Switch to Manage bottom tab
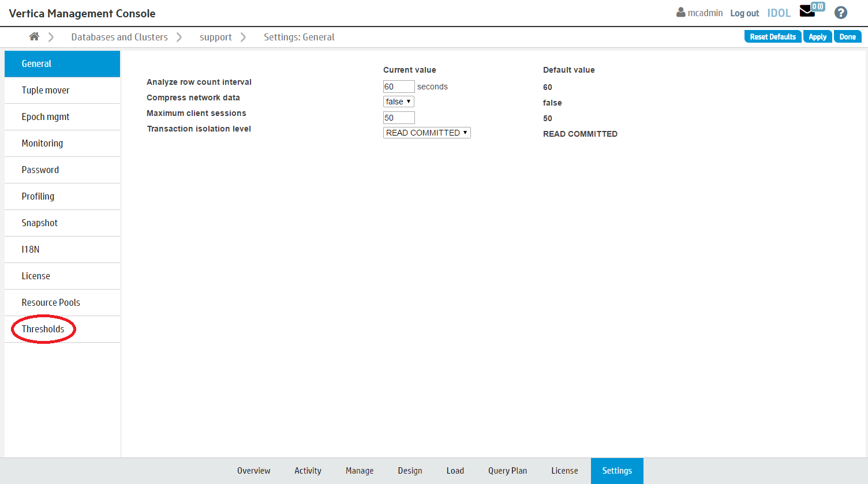Image resolution: width=868 pixels, height=484 pixels. click(x=360, y=471)
